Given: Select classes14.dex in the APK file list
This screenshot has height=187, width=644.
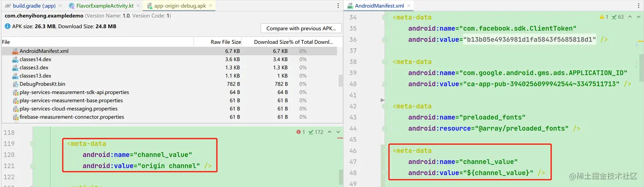Looking at the screenshot, I should click(x=35, y=59).
